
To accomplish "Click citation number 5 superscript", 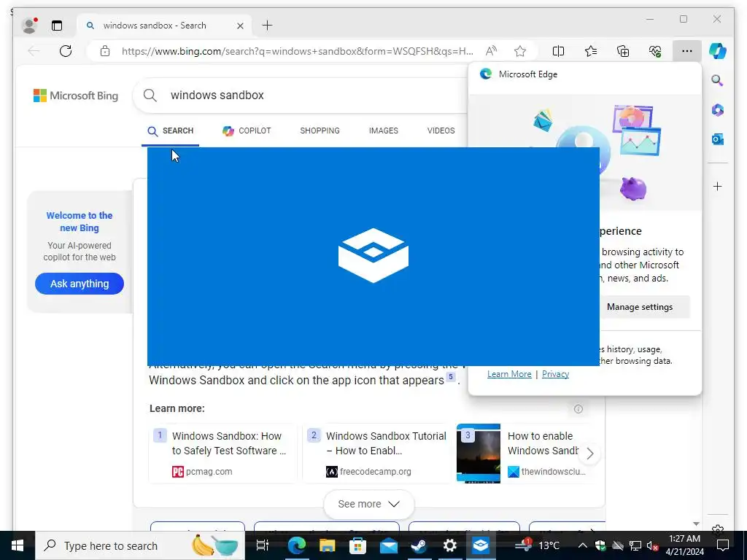I will [451, 377].
